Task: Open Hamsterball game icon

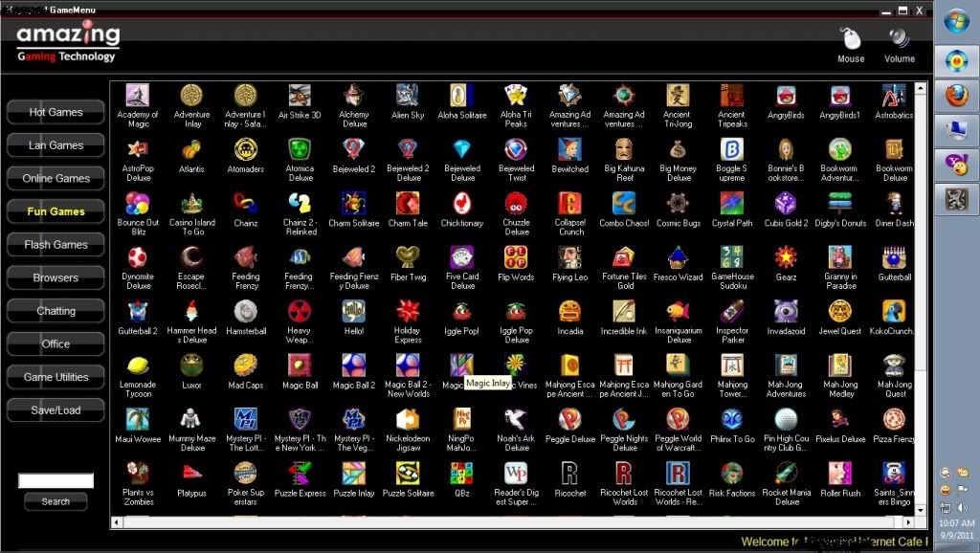Action: point(246,312)
